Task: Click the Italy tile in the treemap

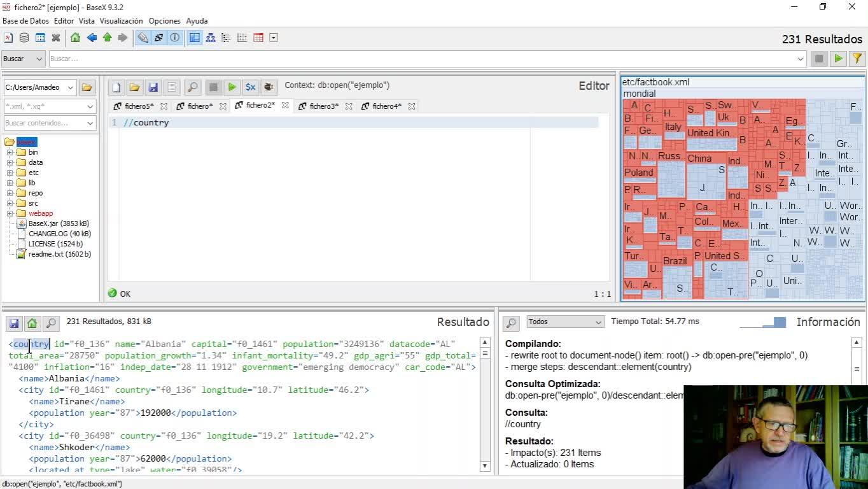Action: pos(673,127)
